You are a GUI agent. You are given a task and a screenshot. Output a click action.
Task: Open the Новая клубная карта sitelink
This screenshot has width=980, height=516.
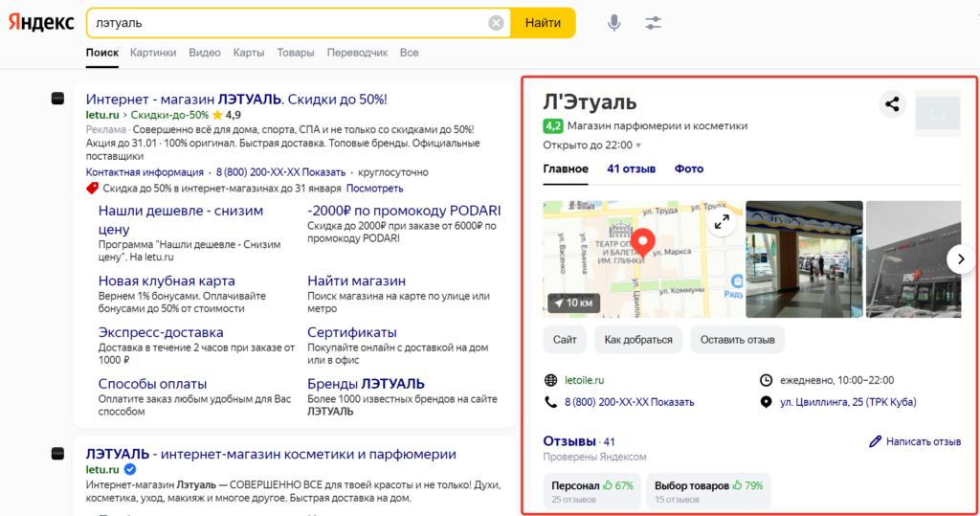click(x=167, y=280)
